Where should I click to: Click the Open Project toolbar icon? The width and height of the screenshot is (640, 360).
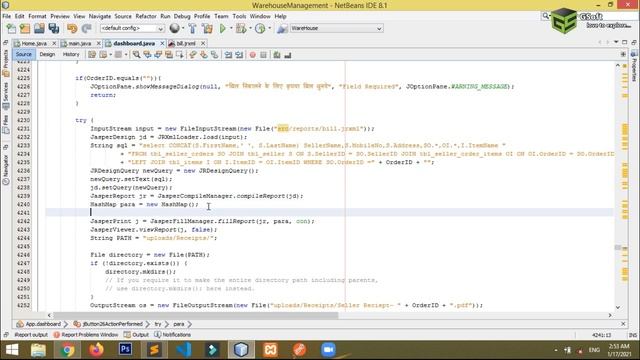click(39, 29)
